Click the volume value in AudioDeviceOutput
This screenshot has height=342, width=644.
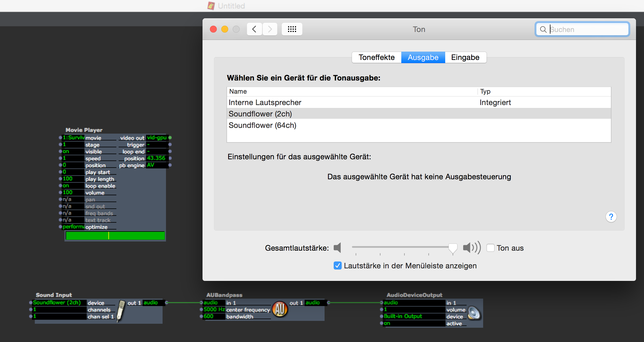pyautogui.click(x=414, y=309)
